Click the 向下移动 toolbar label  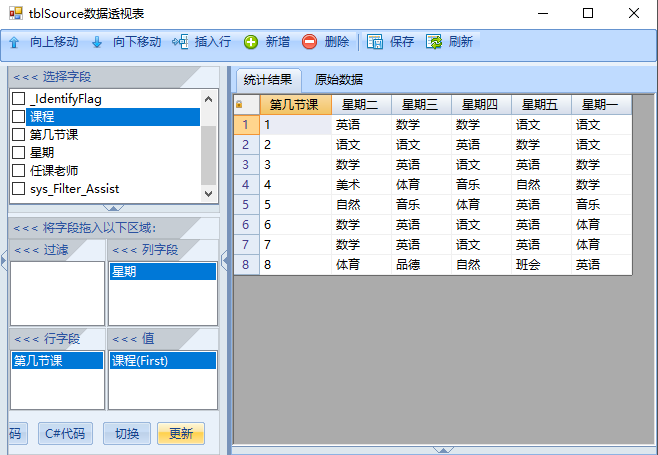click(x=137, y=42)
